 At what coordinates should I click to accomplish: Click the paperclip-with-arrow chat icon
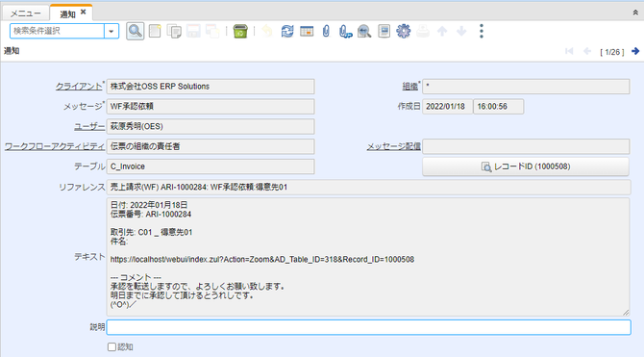coord(345,31)
